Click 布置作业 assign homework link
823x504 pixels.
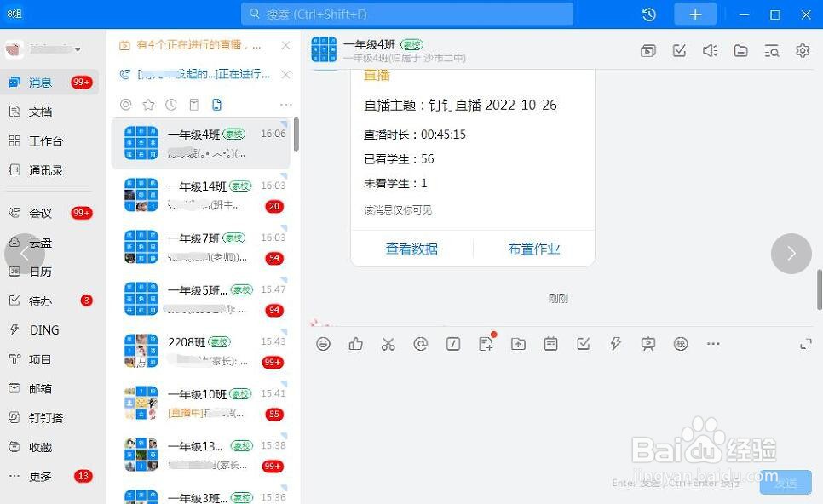click(x=534, y=249)
